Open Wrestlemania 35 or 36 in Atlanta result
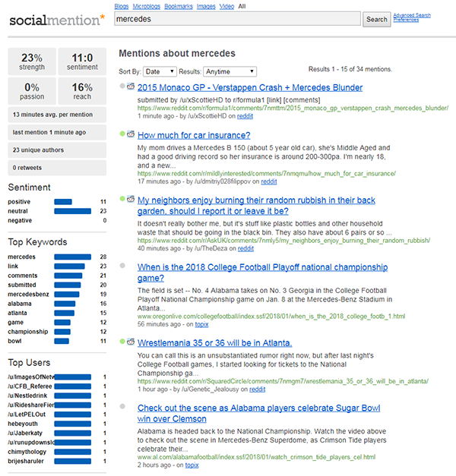The width and height of the screenshot is (456, 476). tap(214, 343)
